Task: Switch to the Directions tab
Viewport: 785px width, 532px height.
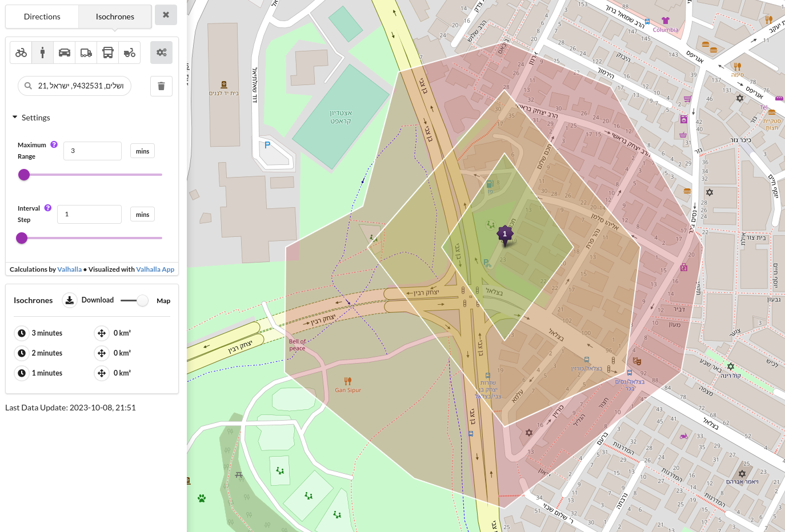Action: 42,17
